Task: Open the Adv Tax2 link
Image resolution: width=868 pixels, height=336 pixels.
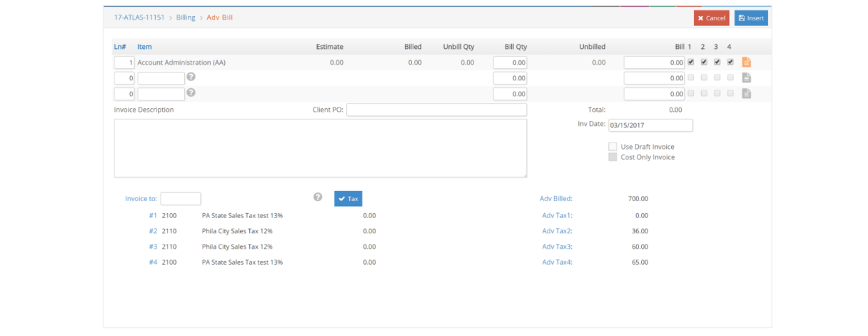Action: [x=557, y=231]
